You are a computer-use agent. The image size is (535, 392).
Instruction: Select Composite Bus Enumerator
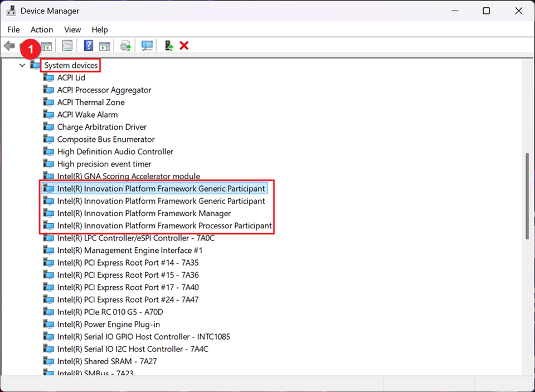coord(106,139)
